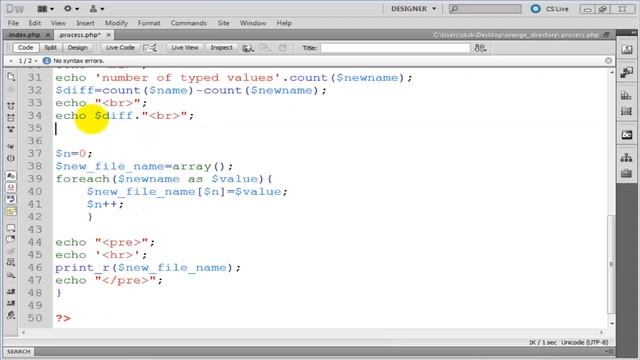
Task: Click line number 39 in the gutter
Action: [35, 179]
